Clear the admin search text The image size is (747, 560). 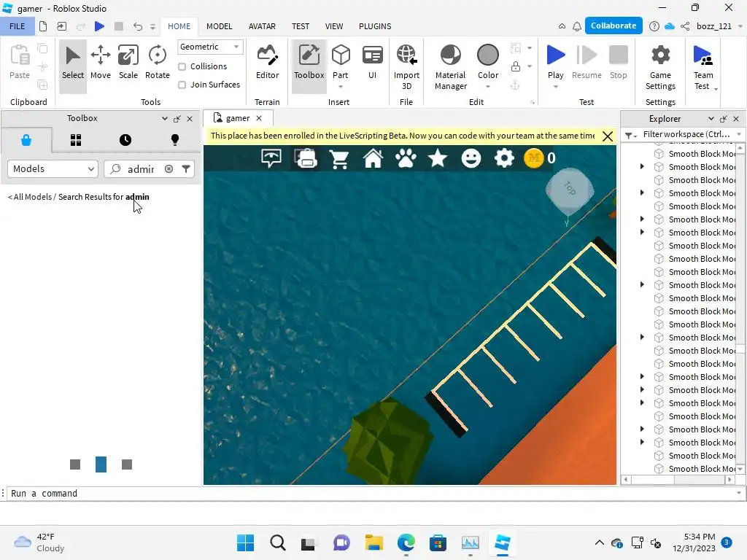[169, 169]
